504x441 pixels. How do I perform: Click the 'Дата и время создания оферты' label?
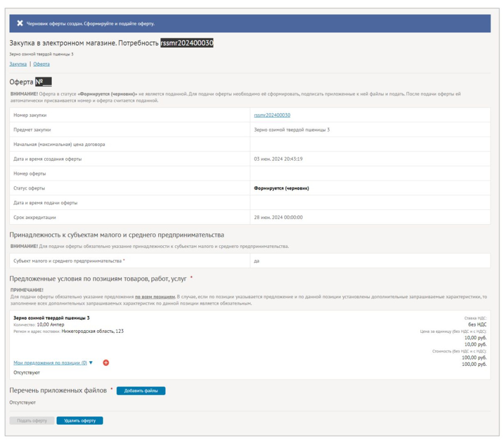coord(48,159)
